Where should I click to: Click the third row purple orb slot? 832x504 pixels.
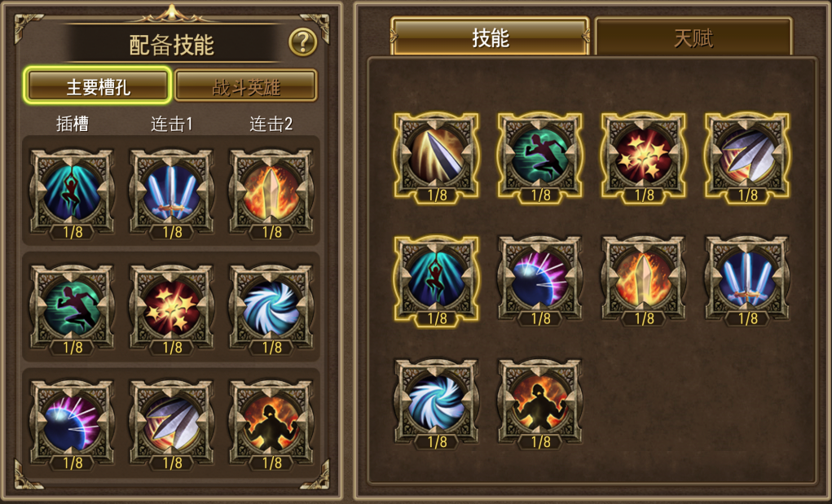[73, 424]
